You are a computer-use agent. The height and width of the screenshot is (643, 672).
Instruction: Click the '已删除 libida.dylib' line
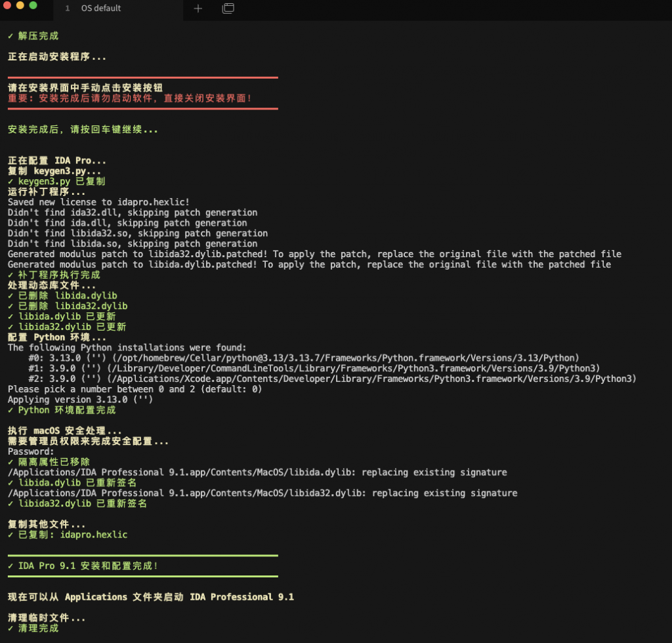pos(62,295)
